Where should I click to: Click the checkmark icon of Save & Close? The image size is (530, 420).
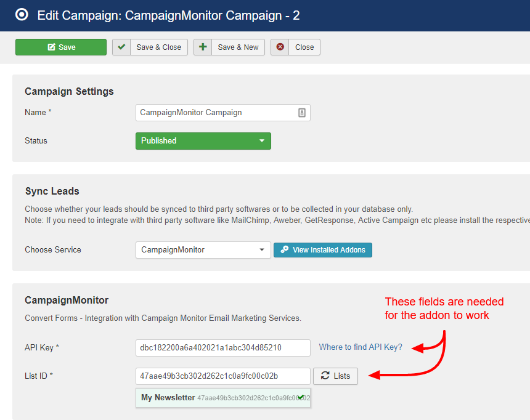121,47
